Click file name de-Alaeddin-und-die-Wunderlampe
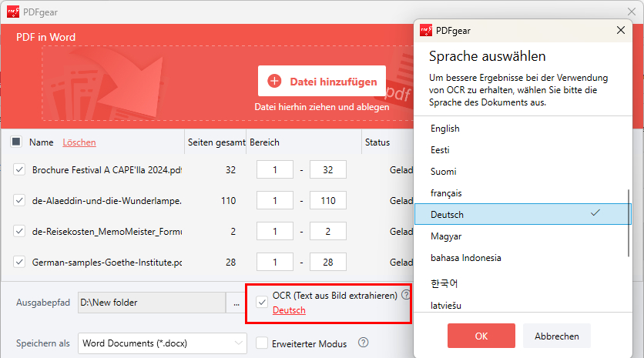644x358 pixels. pos(107,200)
